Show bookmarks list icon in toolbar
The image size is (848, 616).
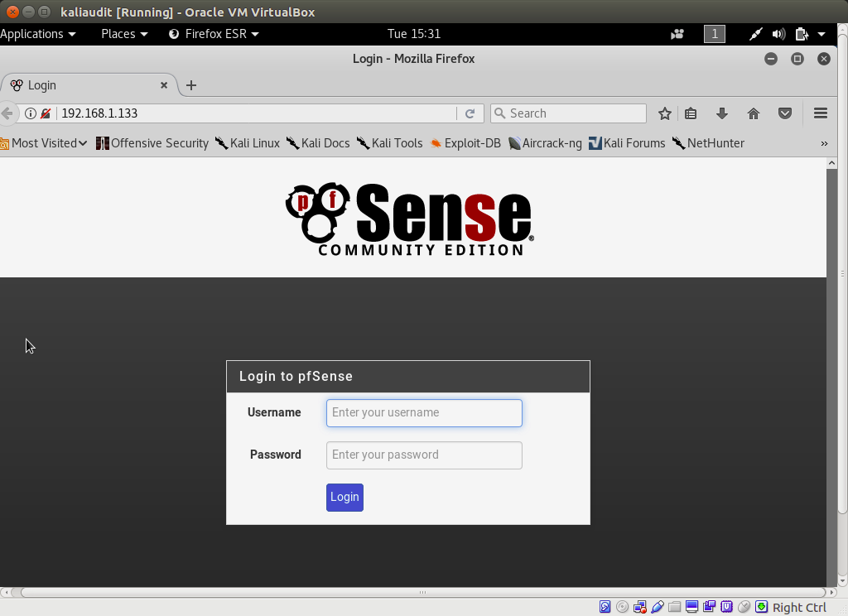tap(691, 113)
